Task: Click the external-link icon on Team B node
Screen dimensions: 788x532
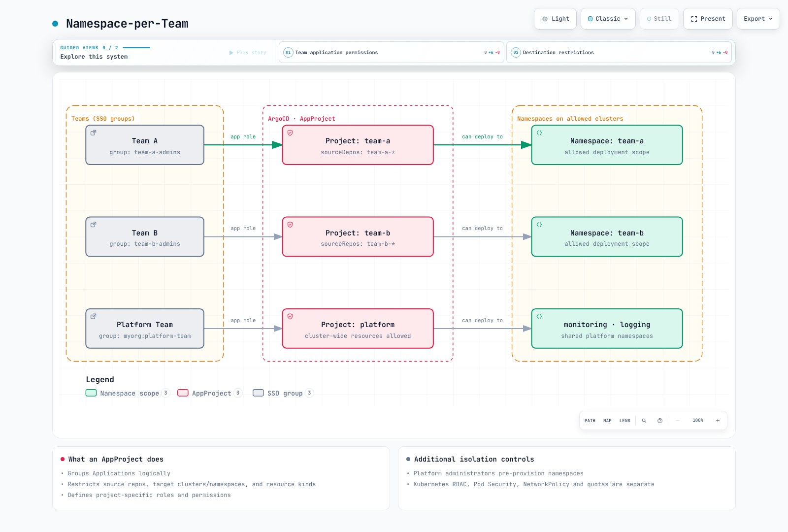Action: coord(94,225)
